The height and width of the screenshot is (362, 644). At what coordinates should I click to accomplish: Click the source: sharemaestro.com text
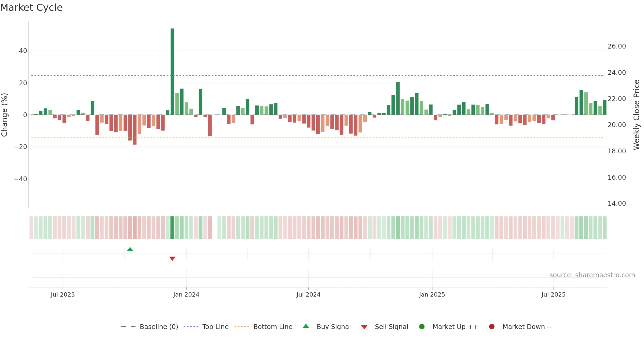tap(592, 275)
